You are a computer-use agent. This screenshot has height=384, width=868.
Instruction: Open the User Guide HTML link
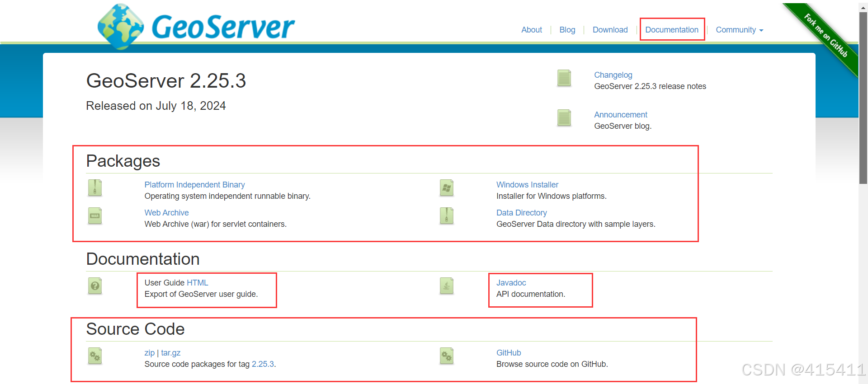click(198, 283)
